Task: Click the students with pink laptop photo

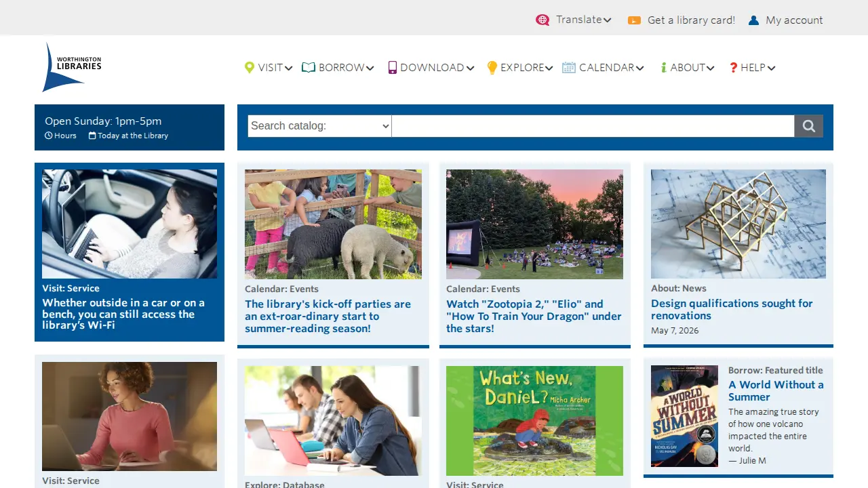Action: (333, 420)
